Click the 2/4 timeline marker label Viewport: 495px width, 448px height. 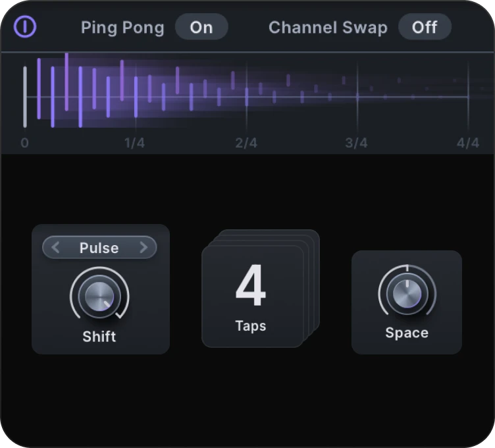click(x=246, y=143)
